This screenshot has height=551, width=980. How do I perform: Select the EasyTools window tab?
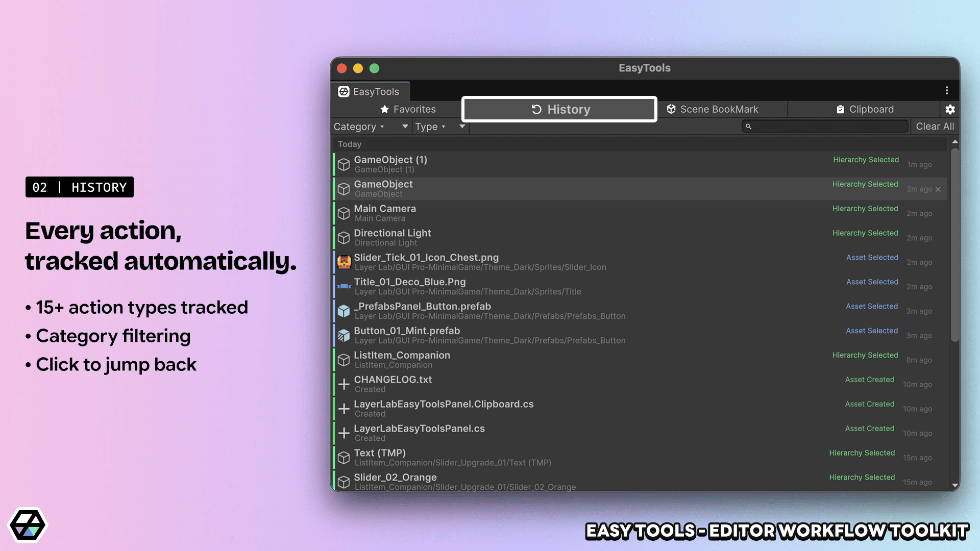tap(370, 92)
